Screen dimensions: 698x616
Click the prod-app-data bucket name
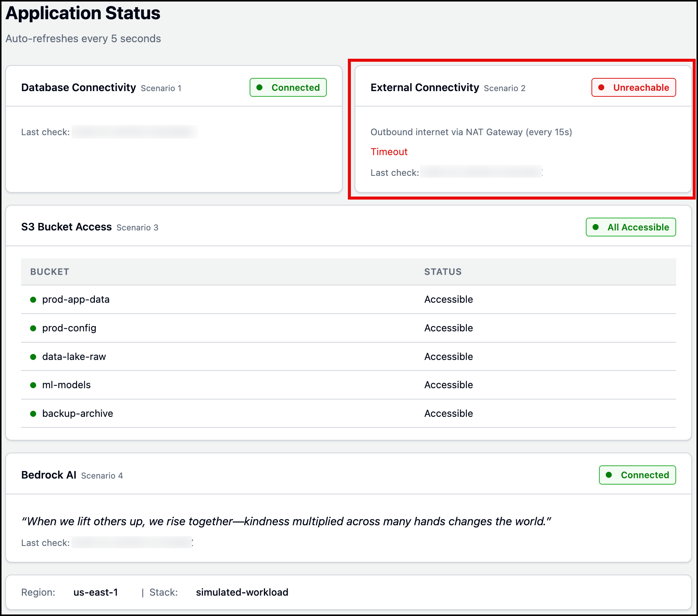76,299
